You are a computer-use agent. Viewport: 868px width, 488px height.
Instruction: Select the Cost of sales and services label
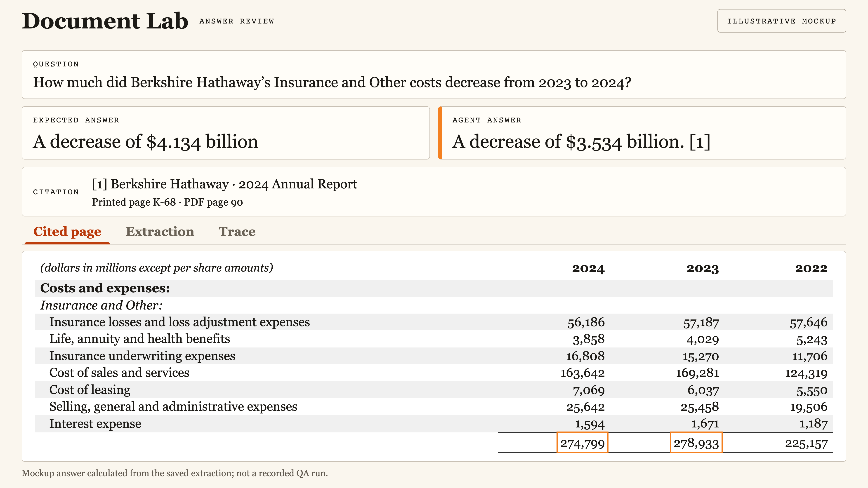click(119, 373)
